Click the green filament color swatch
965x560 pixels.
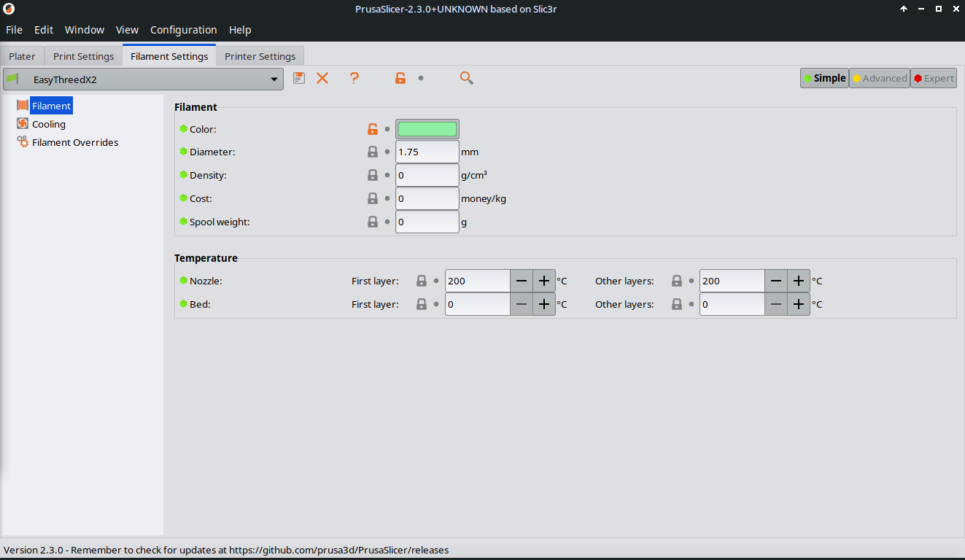point(427,129)
